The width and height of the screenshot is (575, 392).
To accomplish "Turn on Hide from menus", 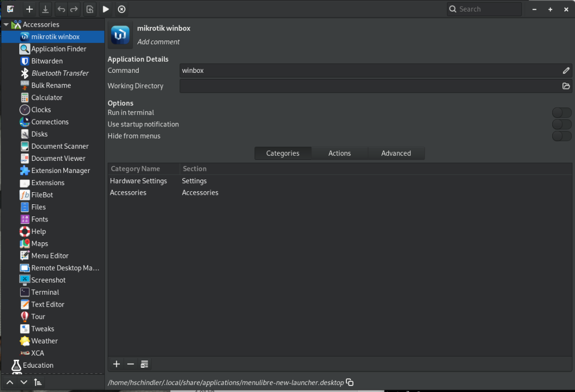I will pos(561,136).
